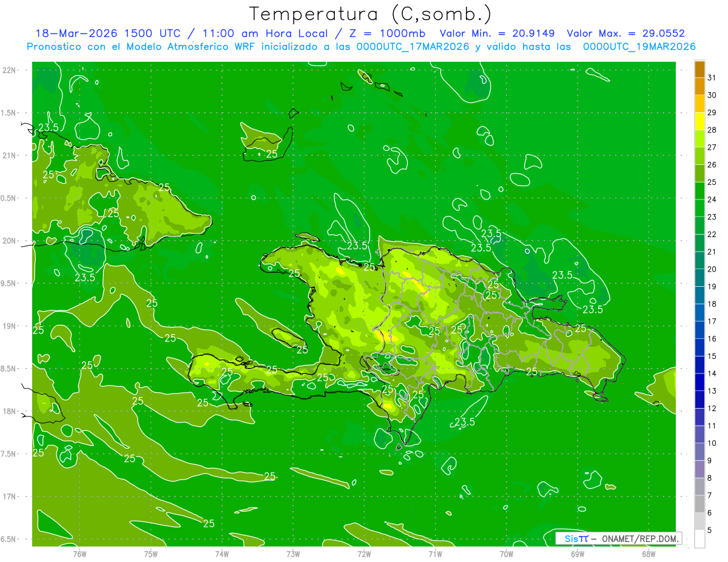Click the latitude label "21N"
The image size is (728, 562).
(x=9, y=155)
